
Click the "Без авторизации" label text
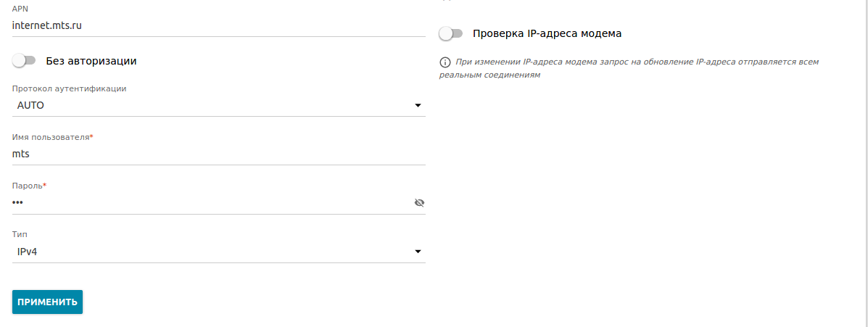point(91,61)
